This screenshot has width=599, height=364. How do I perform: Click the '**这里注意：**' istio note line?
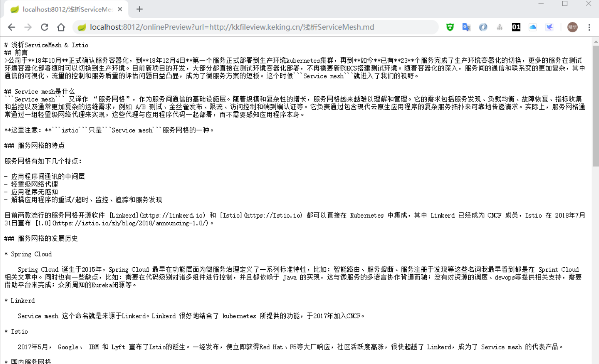coord(109,130)
